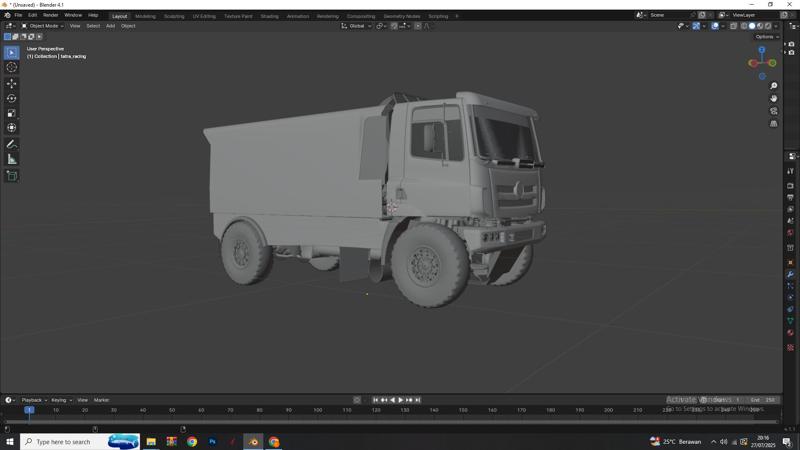Click the invert selection mode icon

pos(32,37)
